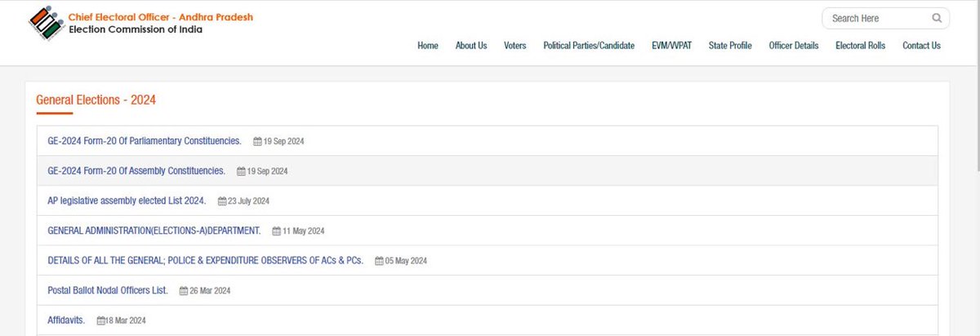Image resolution: width=980 pixels, height=336 pixels.
Task: Open the Voters menu
Action: [x=515, y=46]
